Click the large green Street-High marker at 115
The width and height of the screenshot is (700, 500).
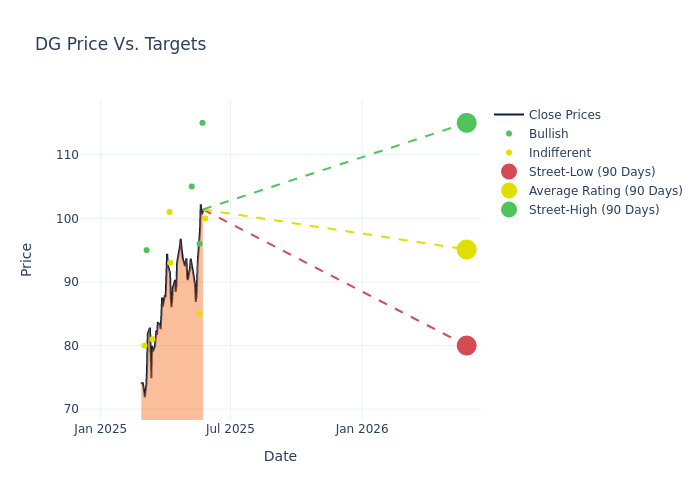tap(466, 123)
